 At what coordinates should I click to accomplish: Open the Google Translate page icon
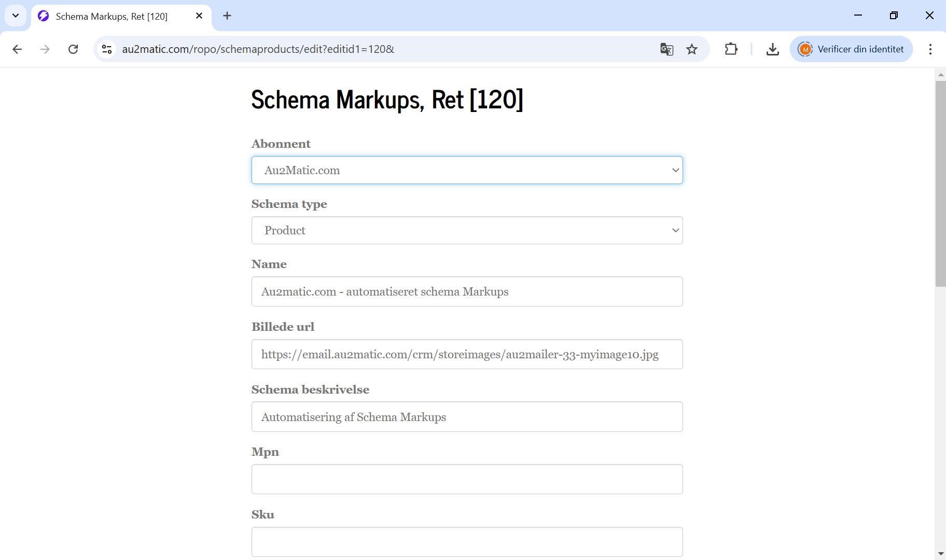pos(666,49)
